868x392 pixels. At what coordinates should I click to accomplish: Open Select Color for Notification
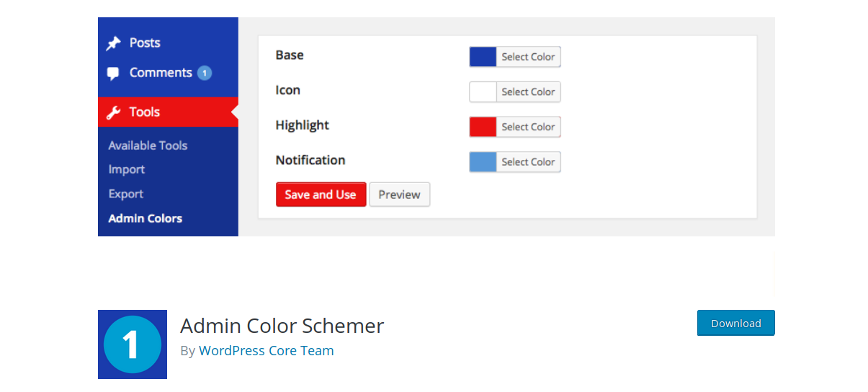[529, 162]
